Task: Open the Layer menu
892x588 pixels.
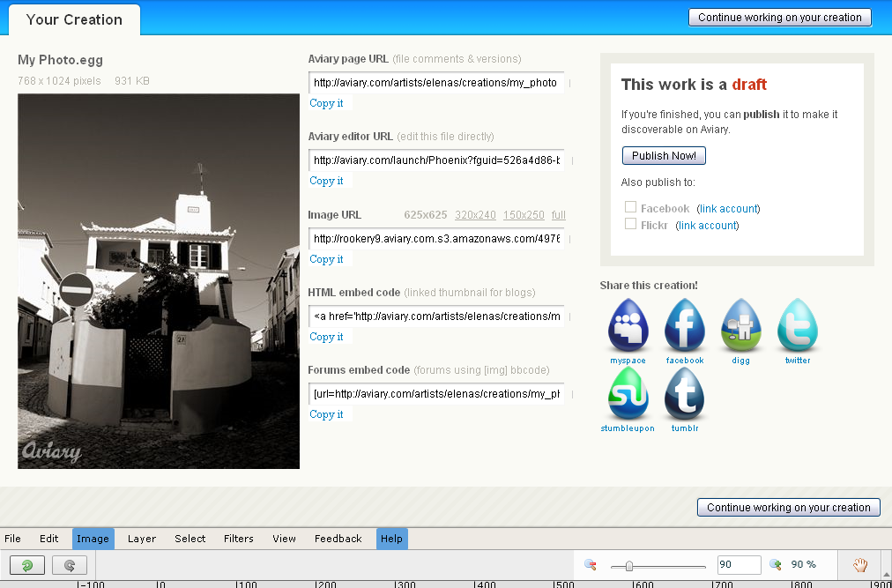Action: (142, 539)
